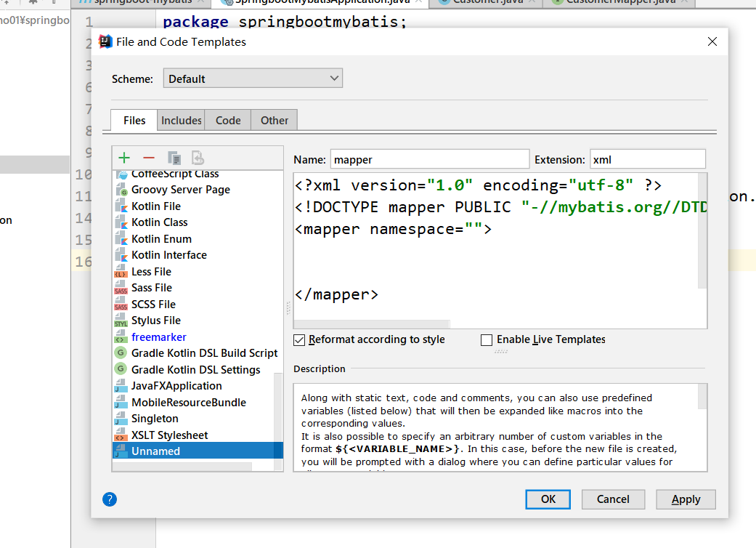
Task: Open the Other tab
Action: pos(275,121)
